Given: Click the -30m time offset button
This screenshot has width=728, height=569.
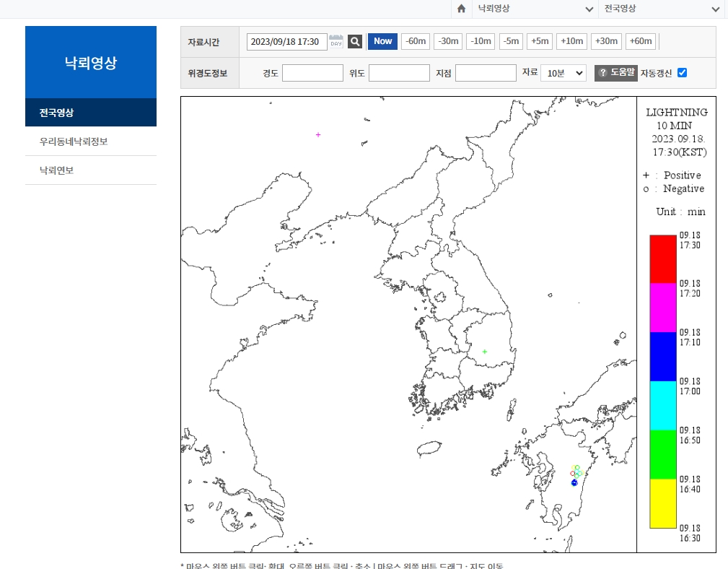Looking at the screenshot, I should pyautogui.click(x=447, y=41).
